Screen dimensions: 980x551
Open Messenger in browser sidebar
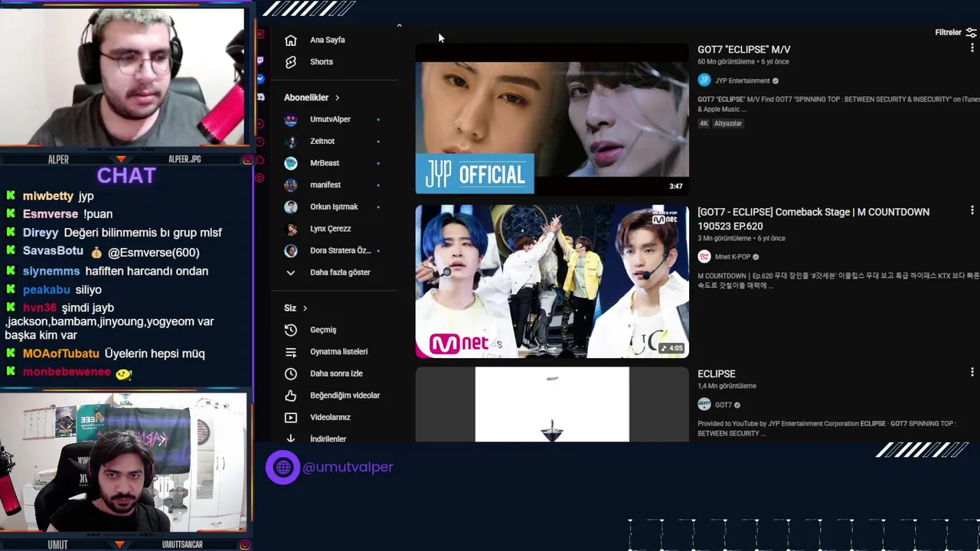pyautogui.click(x=260, y=79)
